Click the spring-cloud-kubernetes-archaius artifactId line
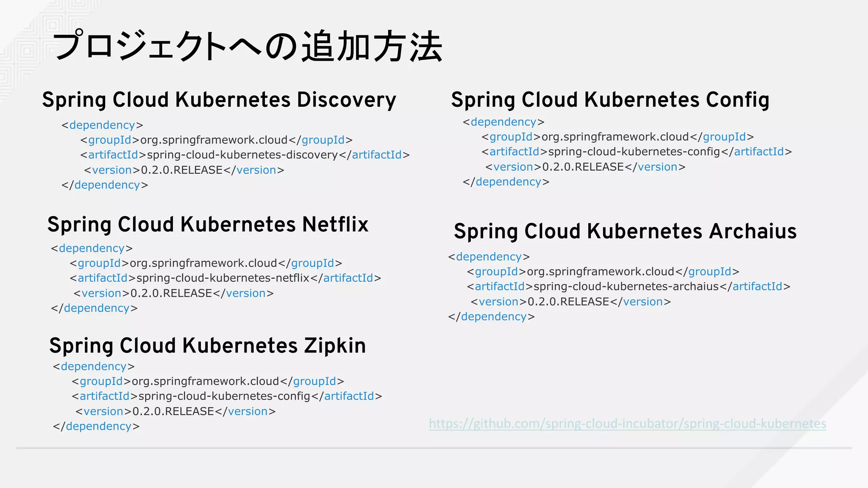Screen dimensions: 868x488 pos(629,287)
